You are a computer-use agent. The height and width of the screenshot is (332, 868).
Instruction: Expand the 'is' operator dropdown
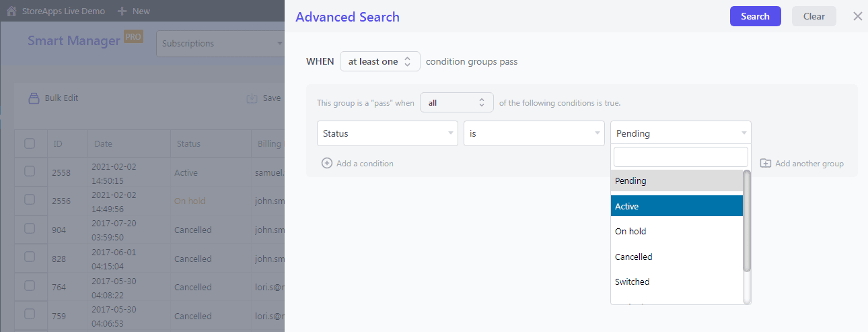click(x=534, y=133)
